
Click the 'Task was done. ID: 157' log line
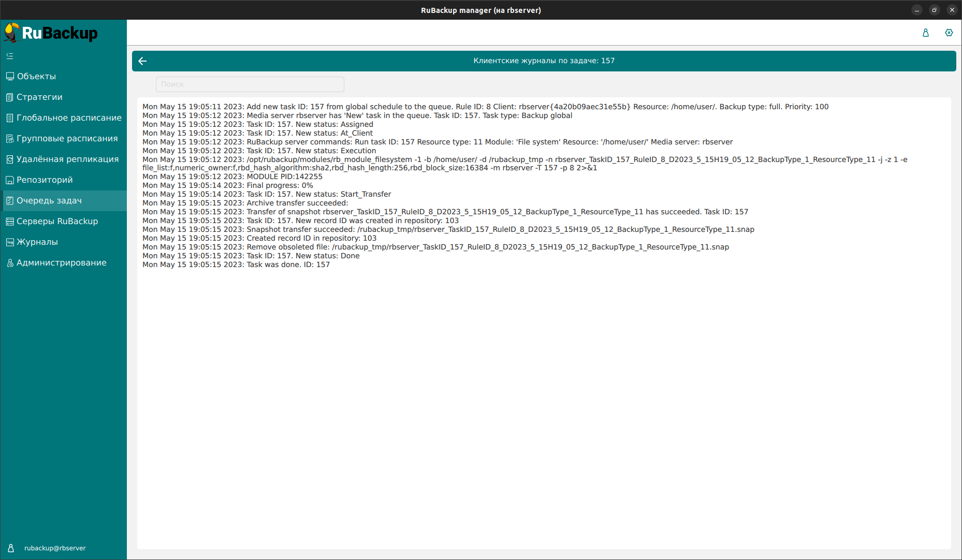point(236,265)
